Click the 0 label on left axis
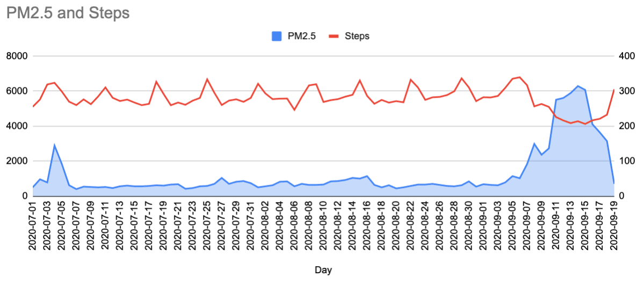Screen dimensions: 644x284 coord(25,196)
